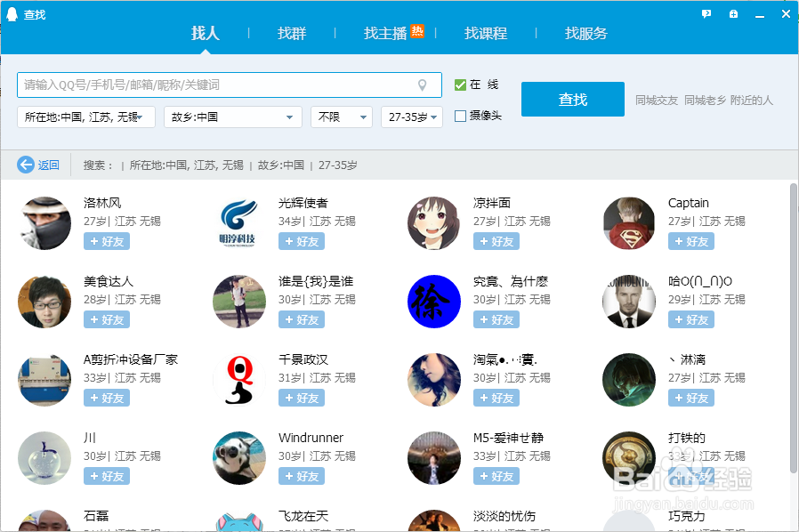Add 淘氣●.·賣. as friend
Screen dimensions: 799x532
pos(496,398)
